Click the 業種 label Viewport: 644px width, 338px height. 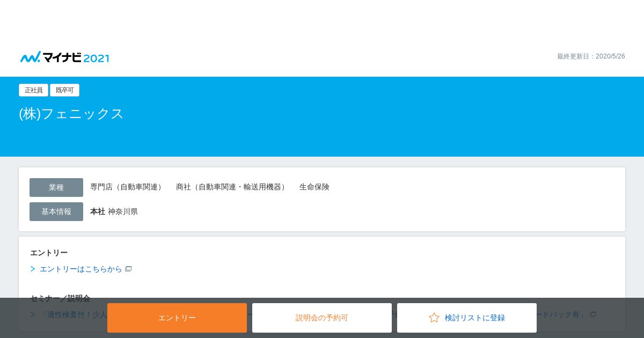pyautogui.click(x=56, y=187)
